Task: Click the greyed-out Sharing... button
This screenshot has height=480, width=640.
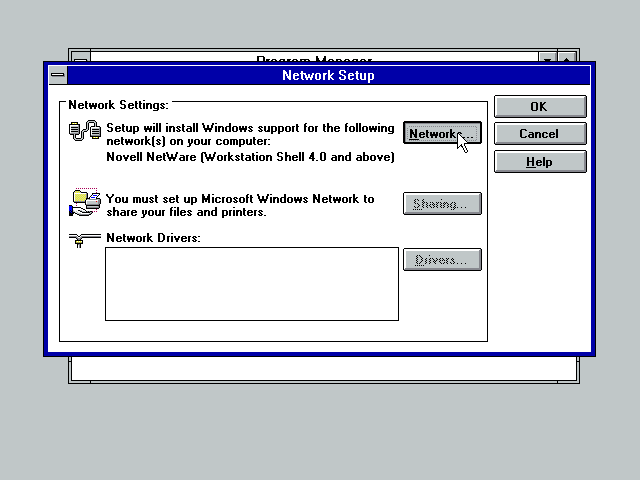Action: point(442,203)
